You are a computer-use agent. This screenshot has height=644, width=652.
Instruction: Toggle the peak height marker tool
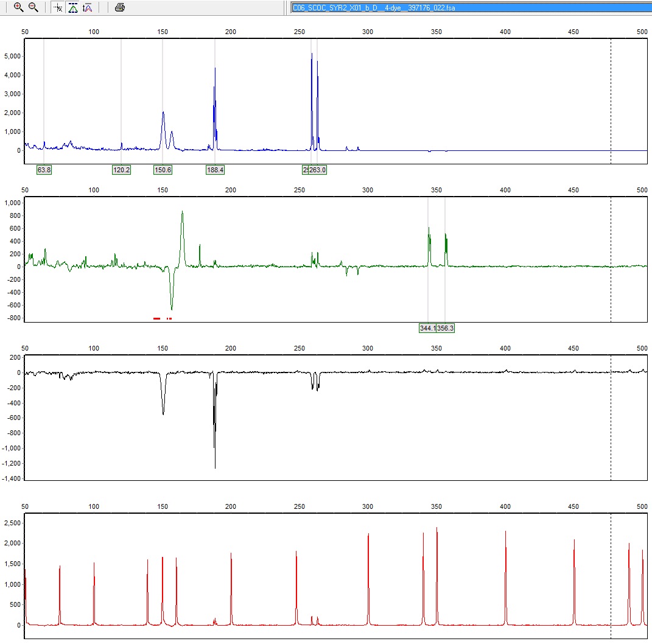pos(73,7)
